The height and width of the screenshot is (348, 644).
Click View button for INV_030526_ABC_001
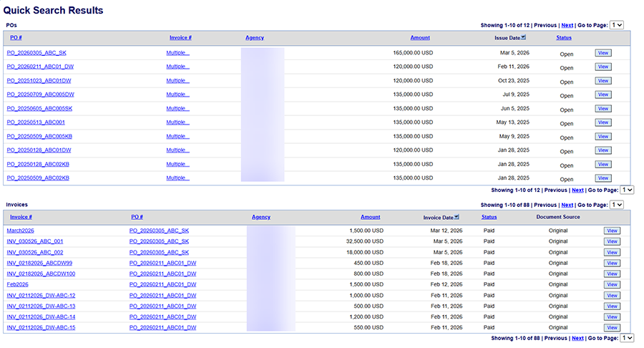pyautogui.click(x=612, y=241)
